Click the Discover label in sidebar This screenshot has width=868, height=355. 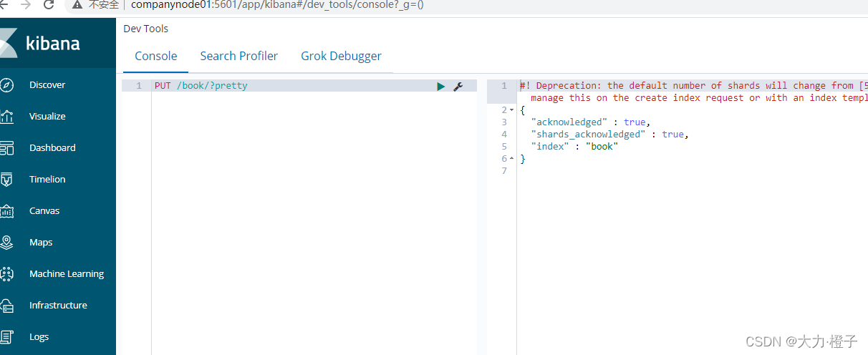pyautogui.click(x=47, y=85)
